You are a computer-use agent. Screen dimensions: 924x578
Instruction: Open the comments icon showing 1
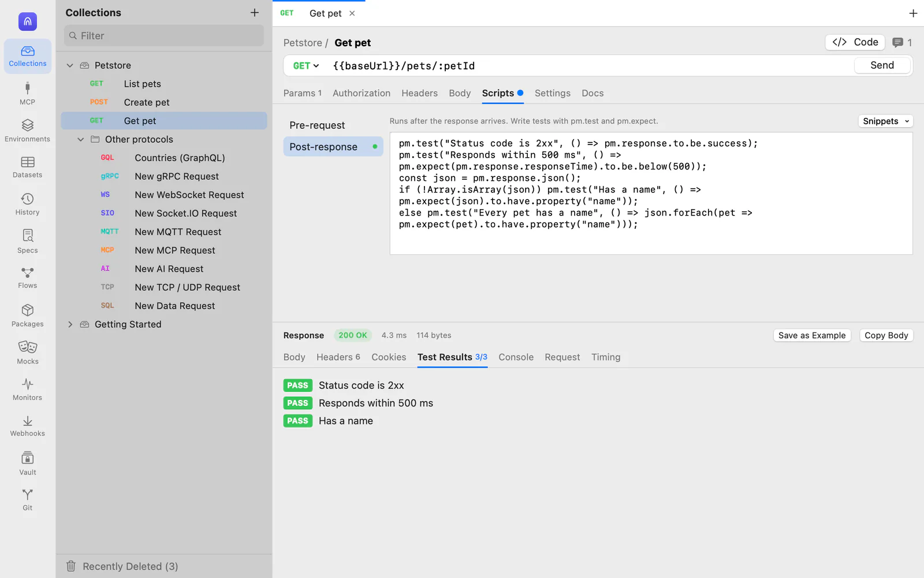pos(902,42)
